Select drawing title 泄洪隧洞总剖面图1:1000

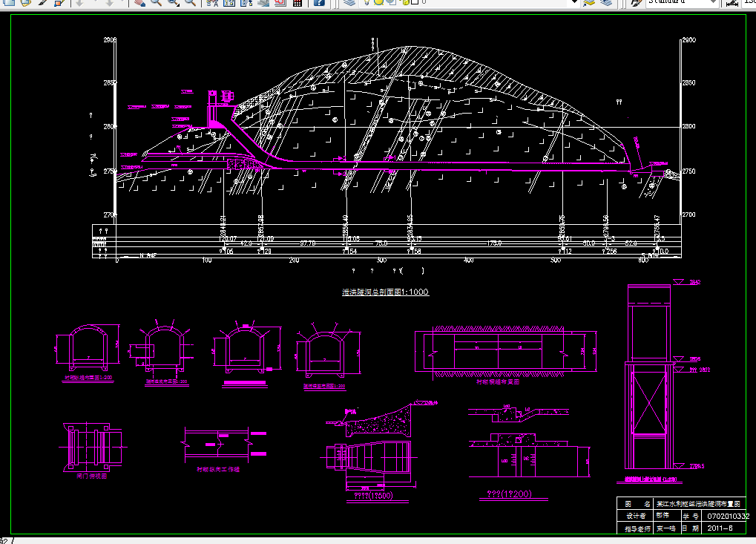pyautogui.click(x=385, y=292)
